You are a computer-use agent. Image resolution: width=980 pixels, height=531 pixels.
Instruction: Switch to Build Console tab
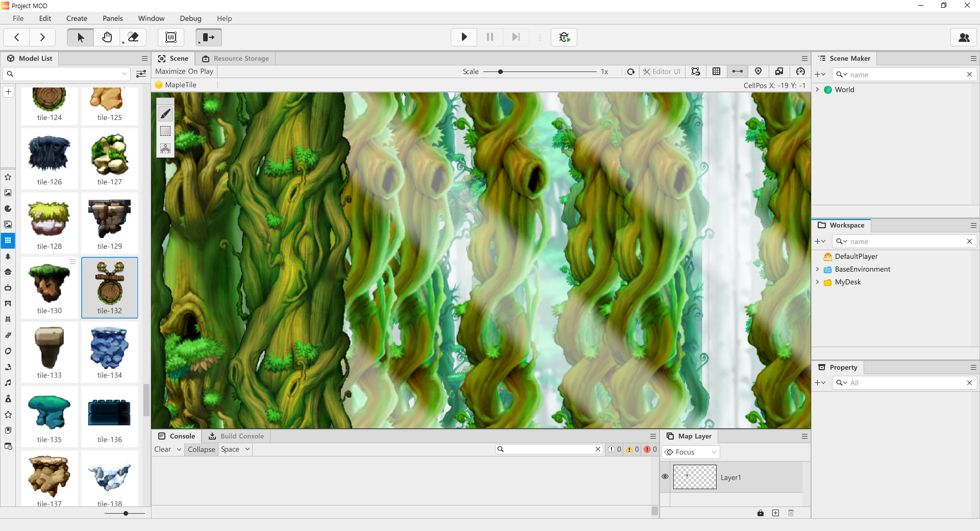(236, 436)
